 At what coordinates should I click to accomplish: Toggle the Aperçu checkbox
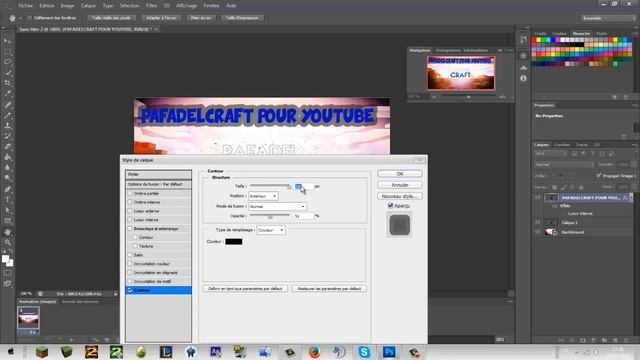(x=390, y=206)
